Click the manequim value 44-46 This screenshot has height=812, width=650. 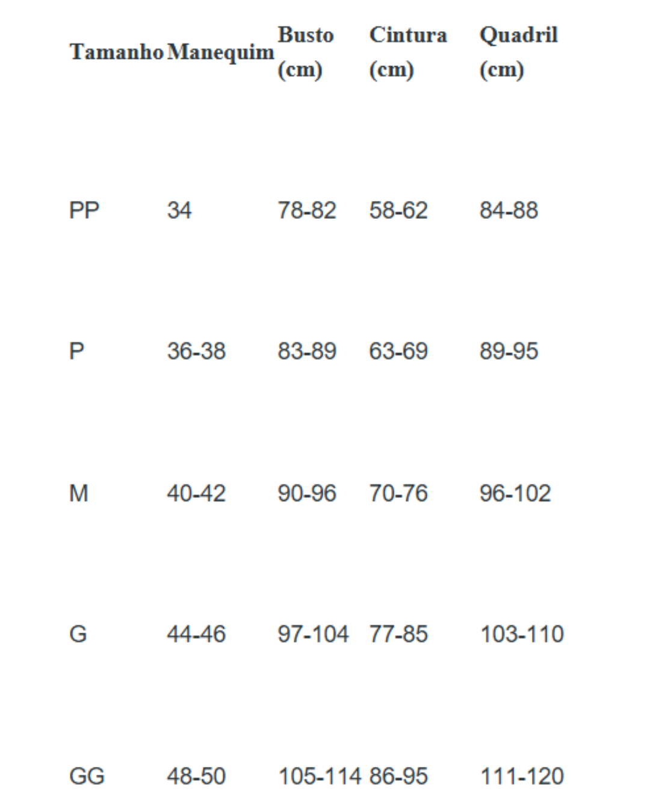tap(196, 634)
